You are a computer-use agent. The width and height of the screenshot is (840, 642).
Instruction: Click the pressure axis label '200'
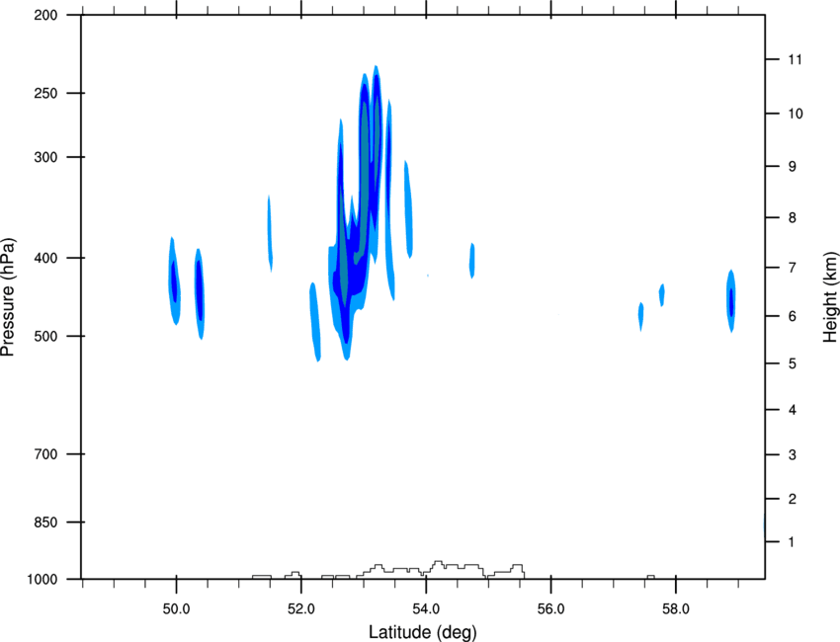(45, 15)
